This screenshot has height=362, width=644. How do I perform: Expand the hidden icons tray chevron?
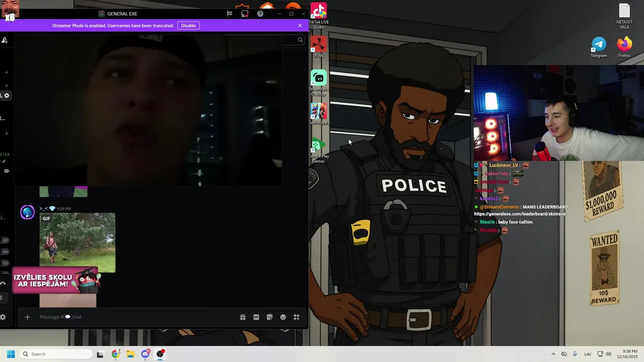(x=553, y=354)
